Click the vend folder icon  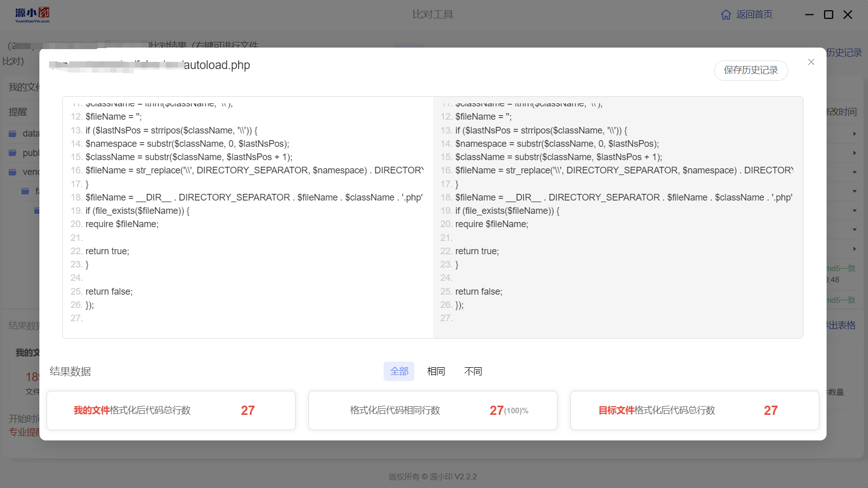pyautogui.click(x=13, y=172)
